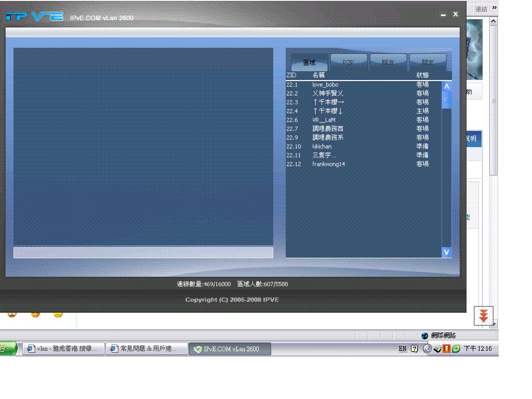The height and width of the screenshot is (399, 532).
Task: Click the 狀態 column header
Action: tap(422, 75)
